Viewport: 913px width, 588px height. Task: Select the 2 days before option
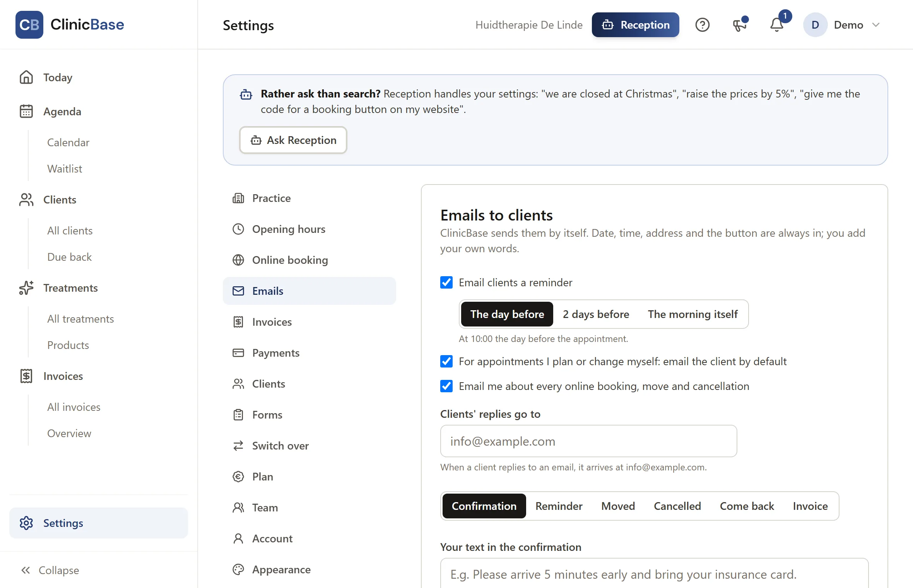click(x=596, y=314)
